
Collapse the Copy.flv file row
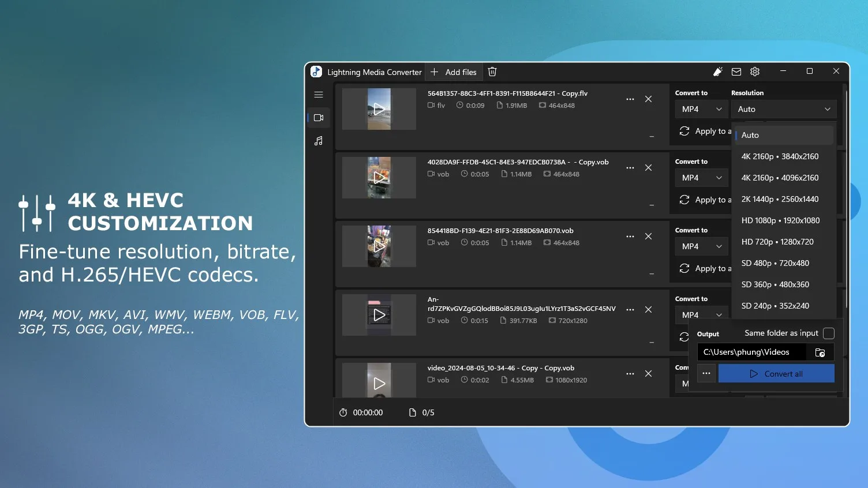coord(652,137)
